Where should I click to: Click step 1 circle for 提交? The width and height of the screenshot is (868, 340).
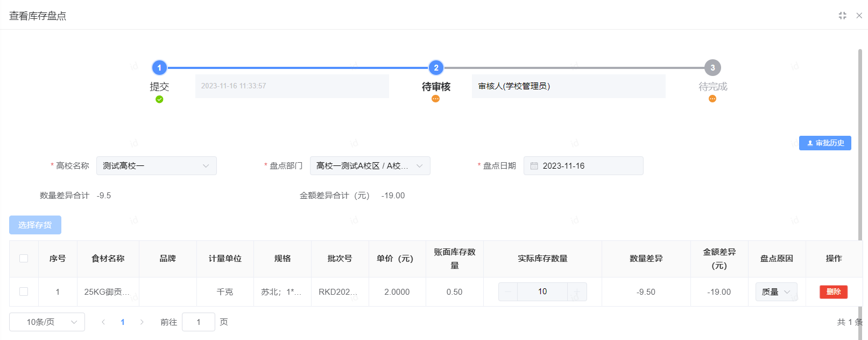pos(159,68)
